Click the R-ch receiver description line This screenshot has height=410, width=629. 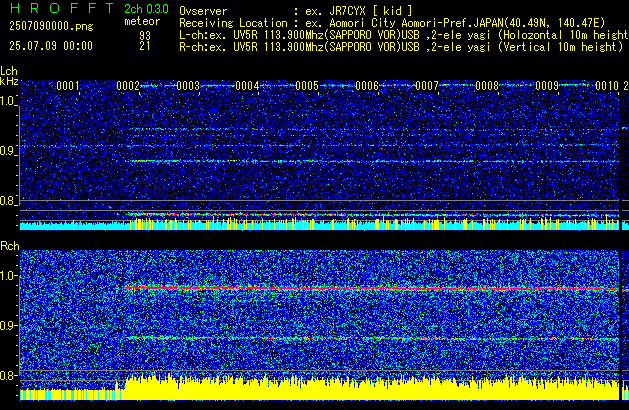(401, 47)
